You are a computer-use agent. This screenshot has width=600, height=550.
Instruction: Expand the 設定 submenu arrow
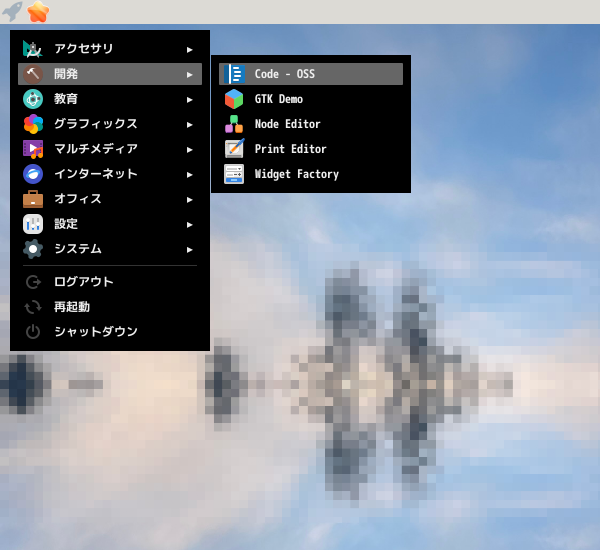(189, 225)
